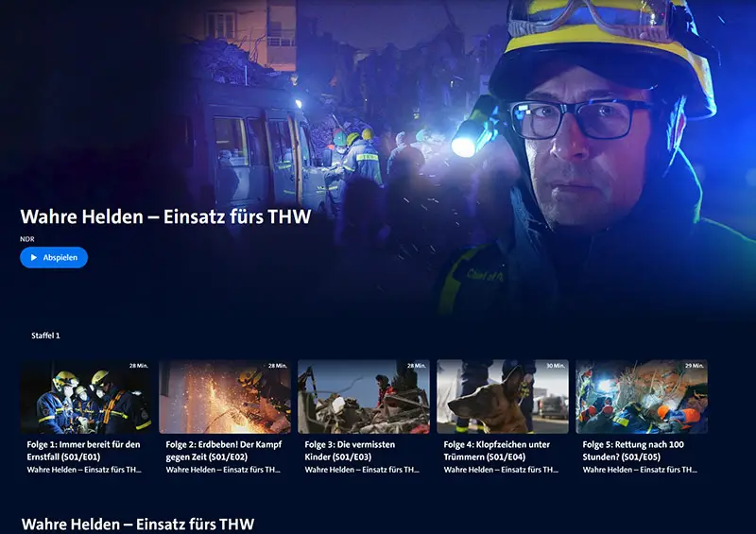The width and height of the screenshot is (756, 534).
Task: Click the bottom section heading 'Wahre Helden – Einsatz fürs THW'
Action: 138,524
